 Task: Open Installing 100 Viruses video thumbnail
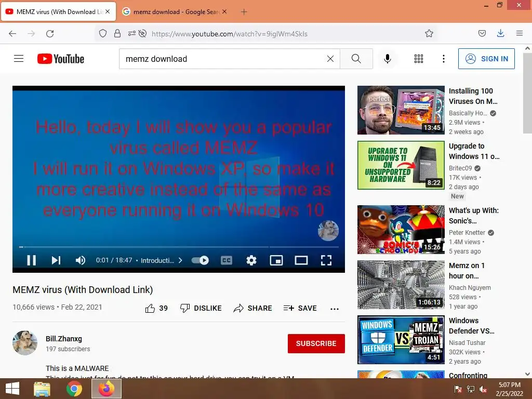401,110
